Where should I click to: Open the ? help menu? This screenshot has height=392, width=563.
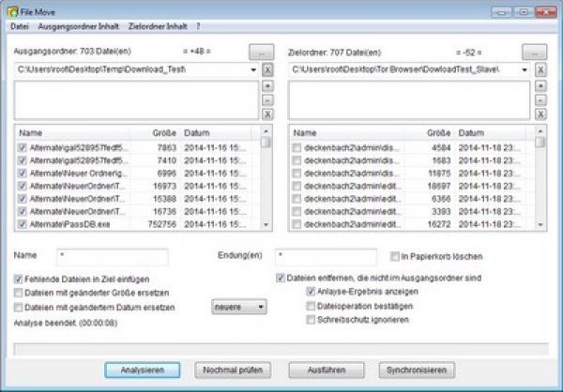pos(198,26)
